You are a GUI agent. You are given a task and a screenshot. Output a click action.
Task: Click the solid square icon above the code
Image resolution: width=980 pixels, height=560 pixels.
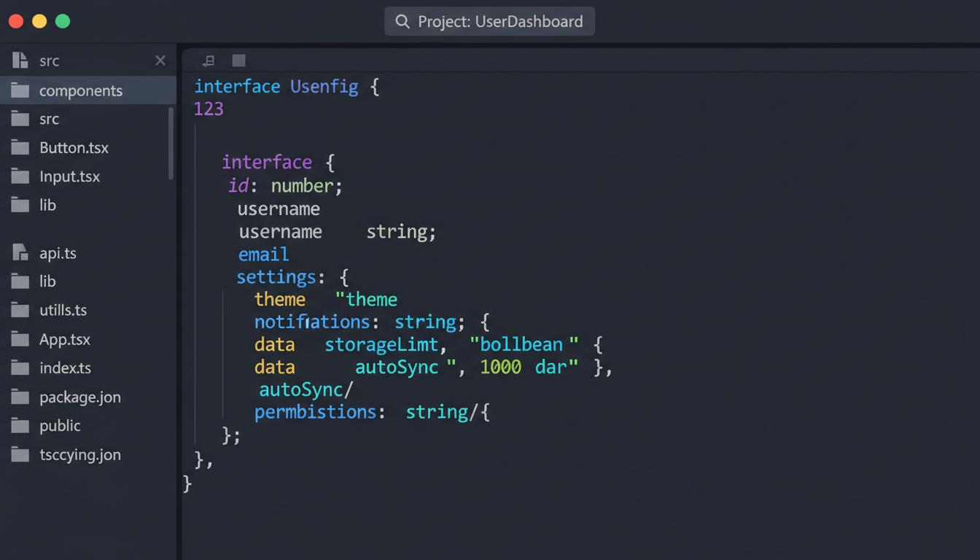point(238,61)
